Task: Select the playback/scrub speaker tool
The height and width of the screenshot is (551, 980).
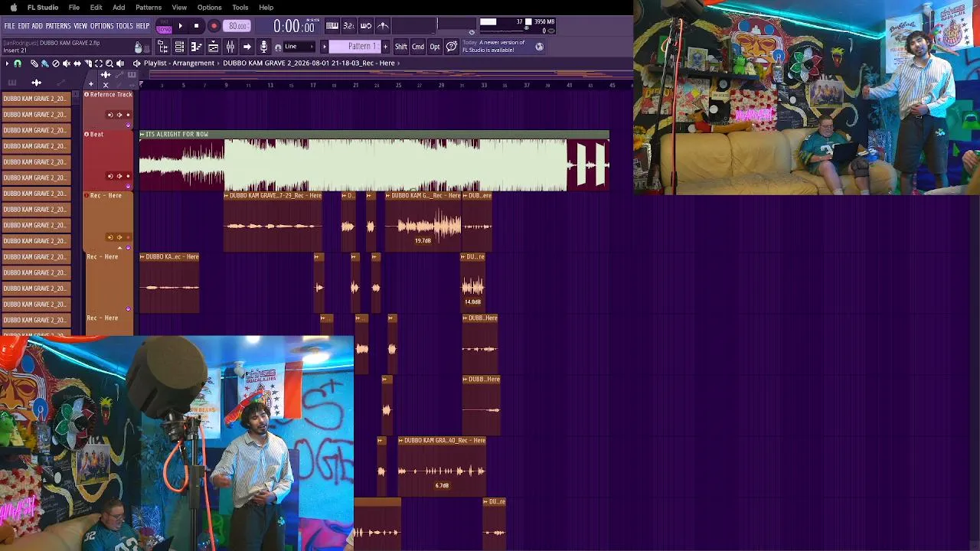Action: (120, 64)
